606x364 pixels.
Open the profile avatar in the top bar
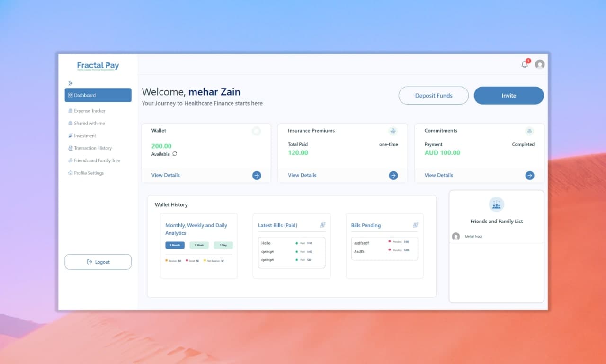(540, 64)
